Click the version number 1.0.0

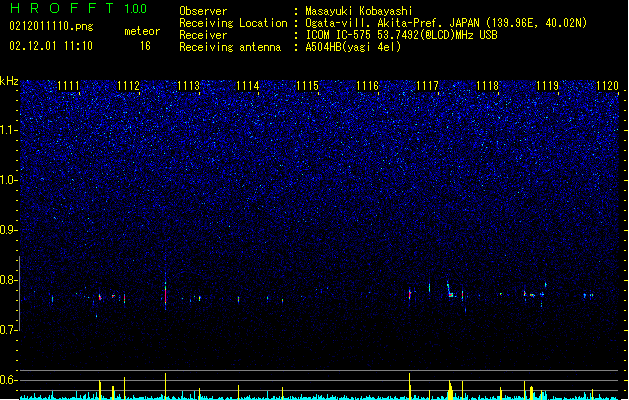click(x=136, y=9)
